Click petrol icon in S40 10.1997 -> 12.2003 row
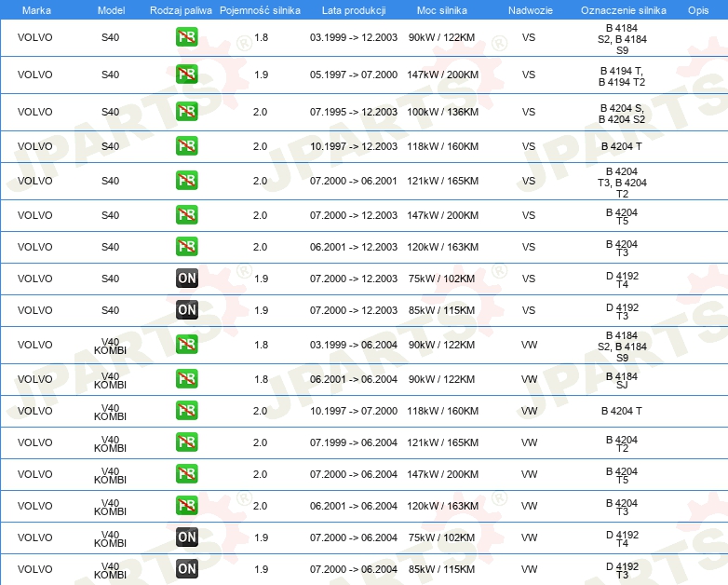Screen dimensions: 728x585 (186, 146)
